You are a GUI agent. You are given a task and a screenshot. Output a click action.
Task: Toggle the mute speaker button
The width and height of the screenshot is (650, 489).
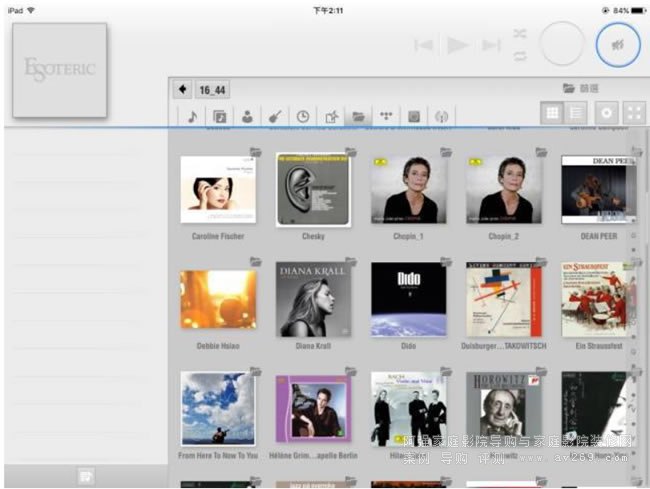pyautogui.click(x=618, y=45)
